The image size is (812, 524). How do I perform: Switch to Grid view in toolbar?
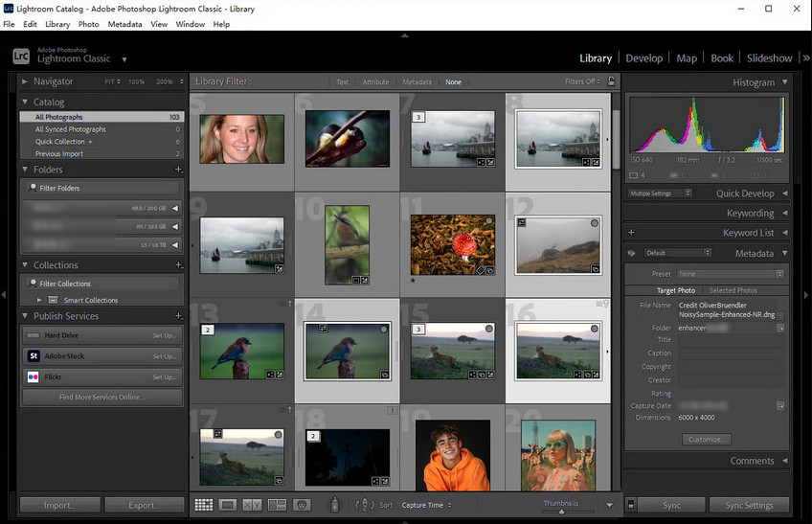click(204, 505)
